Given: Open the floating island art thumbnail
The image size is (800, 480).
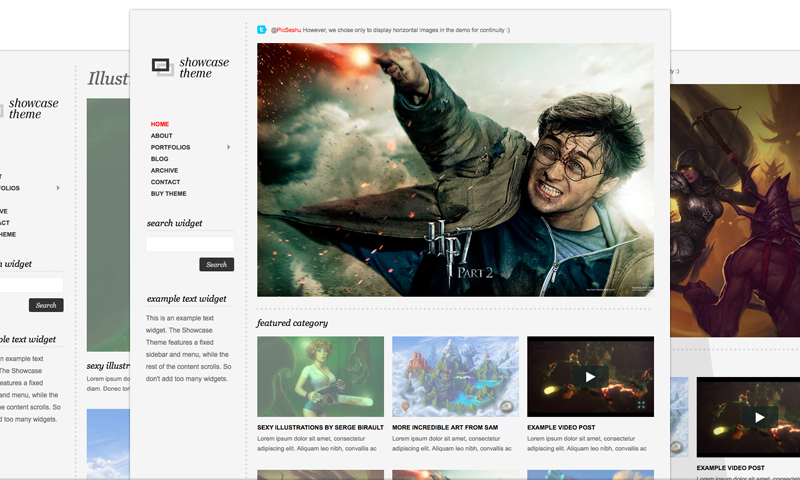Looking at the screenshot, I should click(455, 376).
